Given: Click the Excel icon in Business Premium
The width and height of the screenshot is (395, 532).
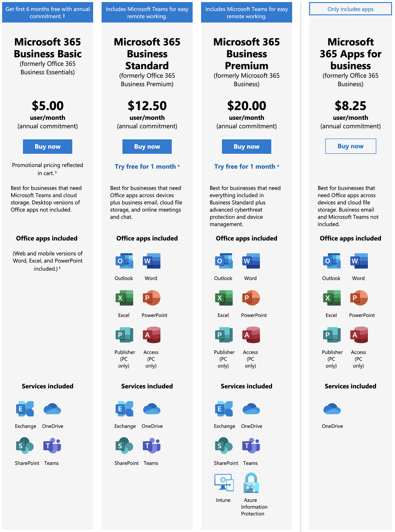Looking at the screenshot, I should point(224,298).
